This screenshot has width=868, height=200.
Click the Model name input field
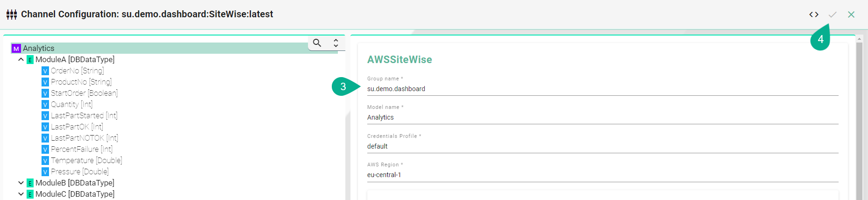coord(602,117)
